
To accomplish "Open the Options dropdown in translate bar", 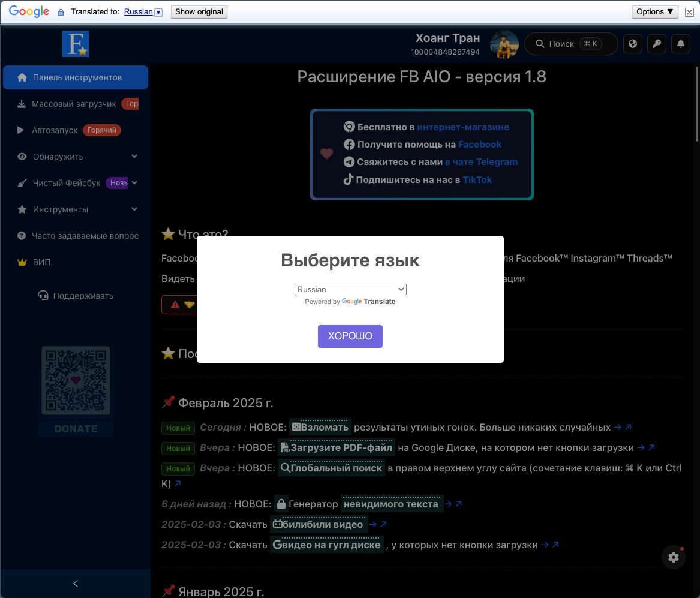I will (x=655, y=11).
